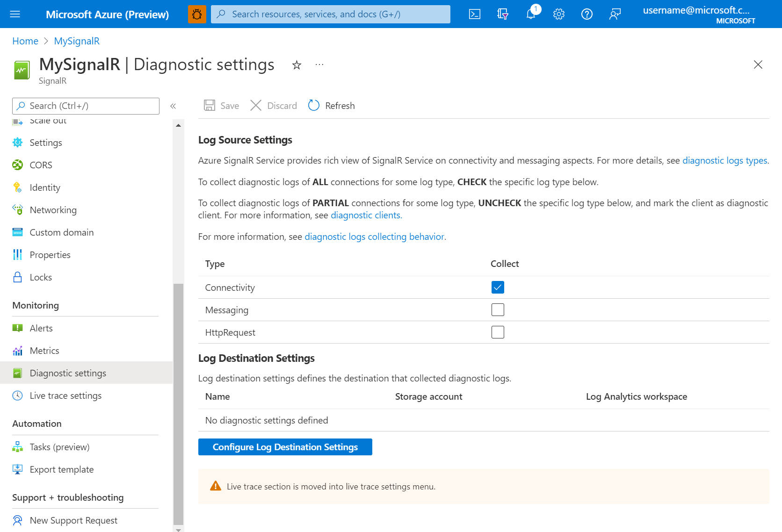The width and height of the screenshot is (782, 532).
Task: Check the HttpRequest collect checkbox
Action: [498, 332]
